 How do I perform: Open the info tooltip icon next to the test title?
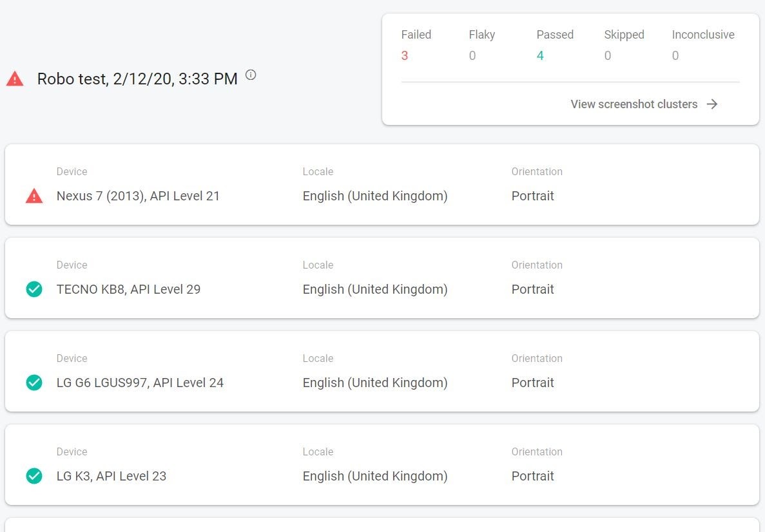click(250, 75)
